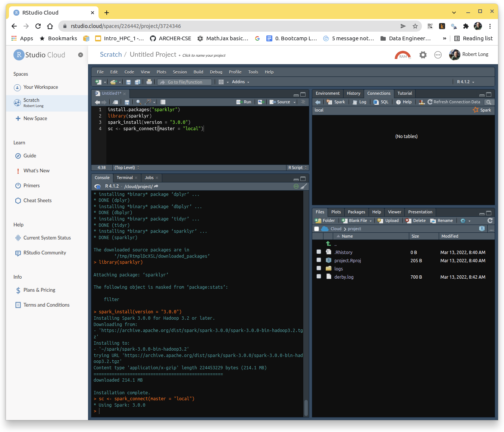This screenshot has width=504, height=432.
Task: Open Files pane path ellipsis button
Action: (491, 229)
